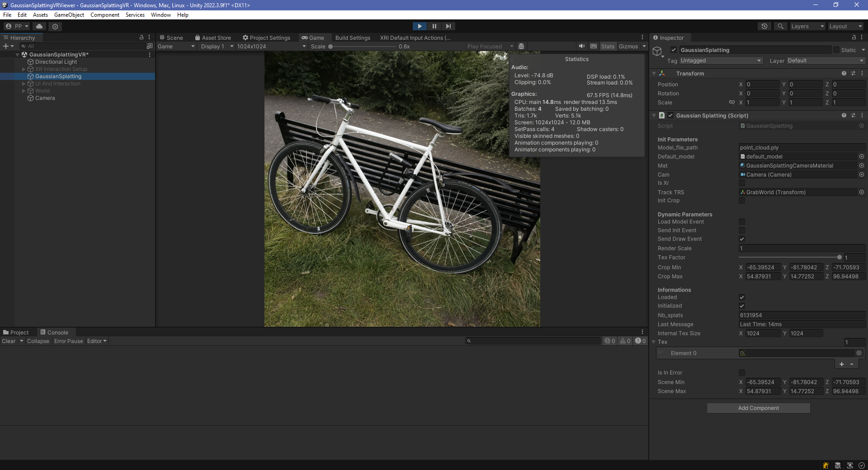Screen dimensions: 868x470
Task: Open the Unity cloud services icon
Action: tap(39, 26)
